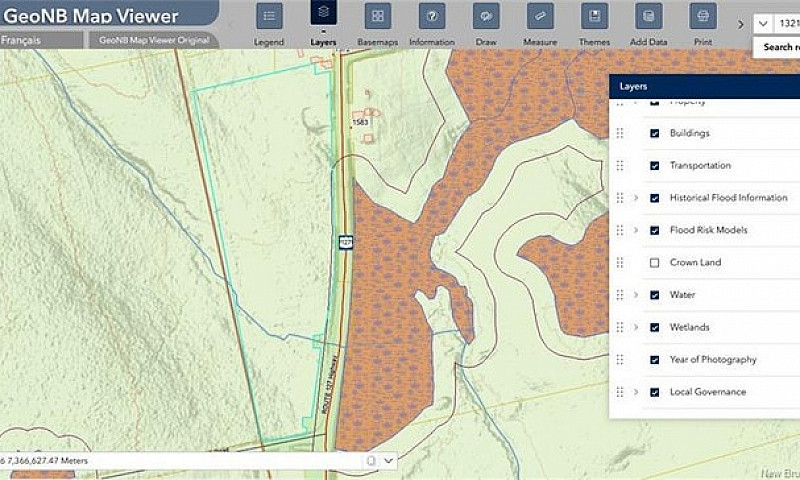Click the Print tool icon
Image resolution: width=800 pixels, height=480 pixels.
tap(703, 16)
